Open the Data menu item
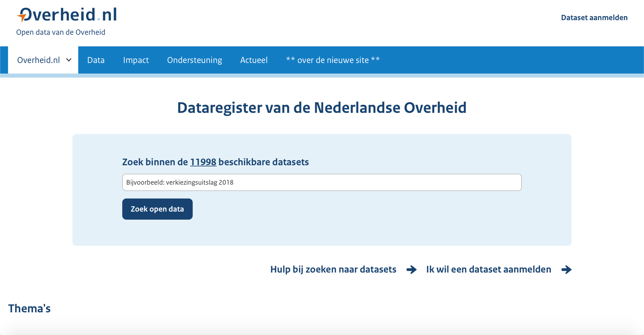644x335 pixels. click(x=96, y=60)
